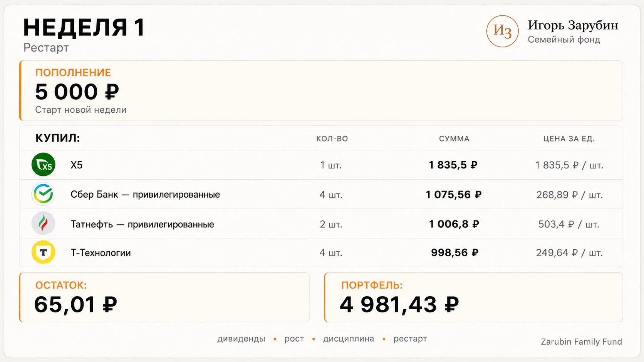Screen dimensions: 644x362
Task: Click the name Игорь Зарубин
Action: click(573, 25)
